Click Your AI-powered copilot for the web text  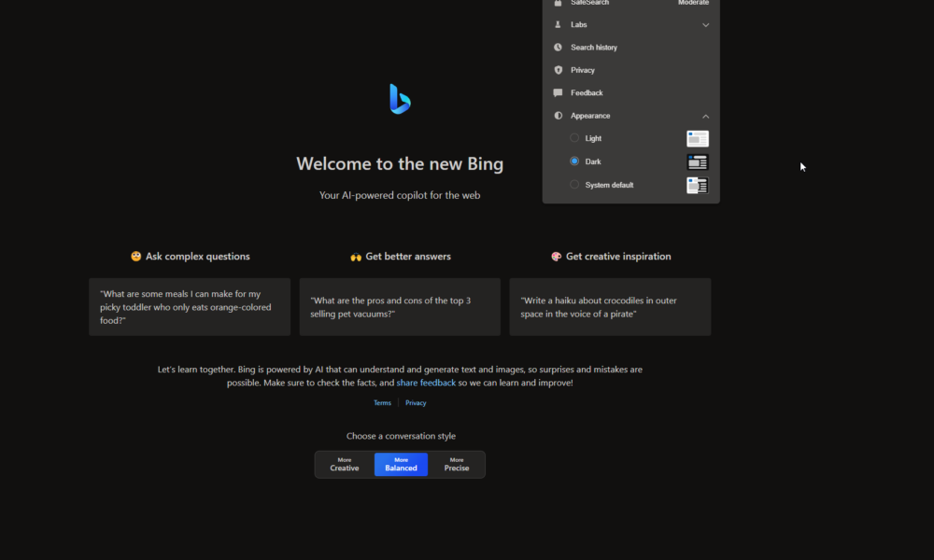[400, 195]
